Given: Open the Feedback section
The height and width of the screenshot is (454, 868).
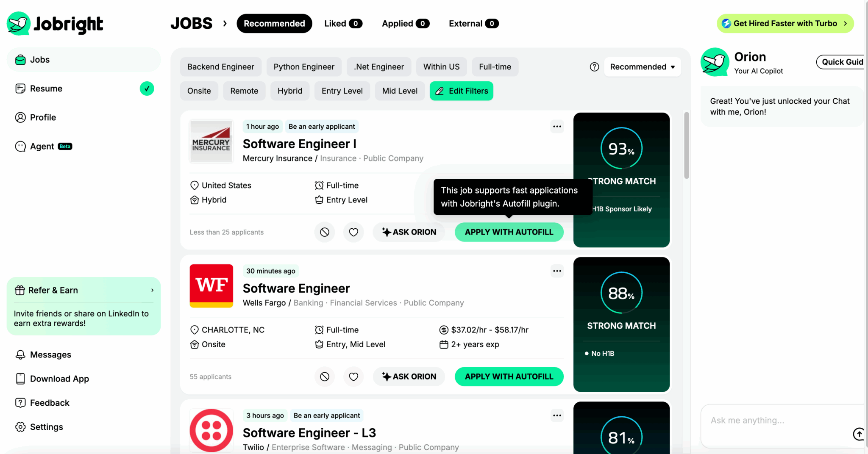Looking at the screenshot, I should pos(49,403).
